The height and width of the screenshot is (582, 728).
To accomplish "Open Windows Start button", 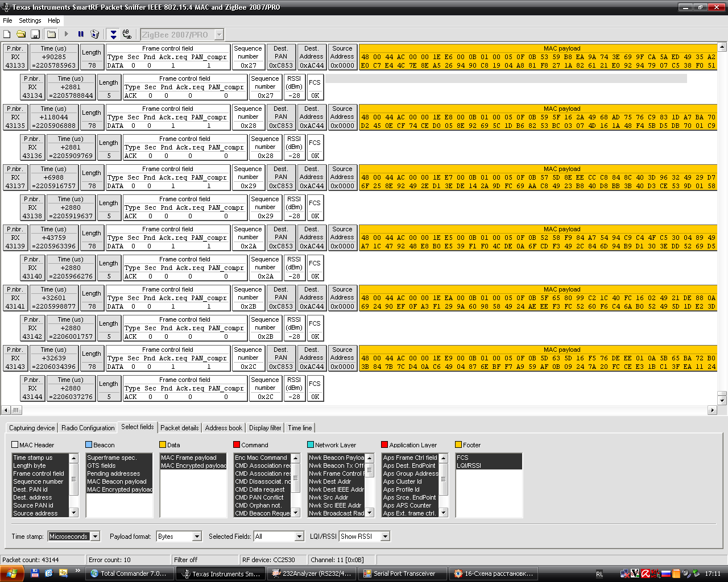I will point(11,573).
